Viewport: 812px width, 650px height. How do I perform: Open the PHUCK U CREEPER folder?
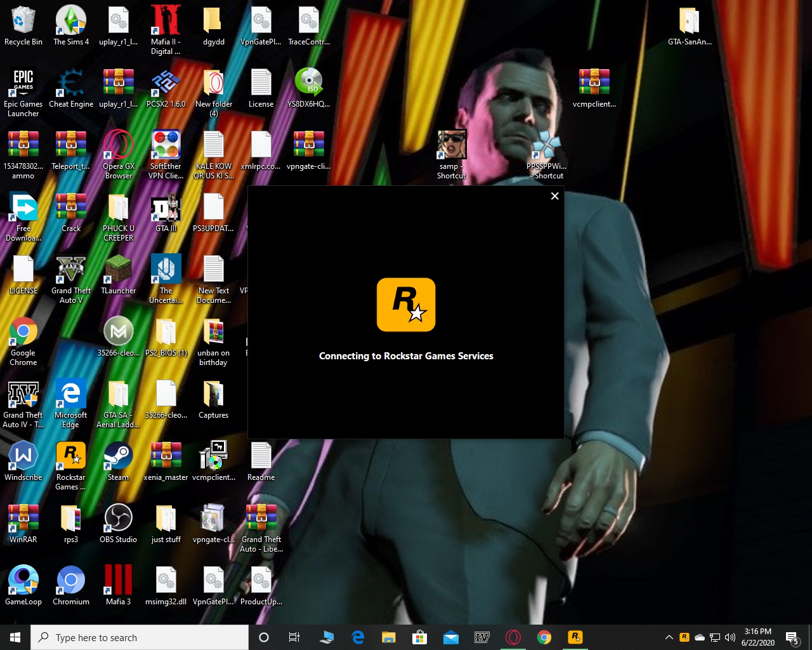tap(119, 217)
